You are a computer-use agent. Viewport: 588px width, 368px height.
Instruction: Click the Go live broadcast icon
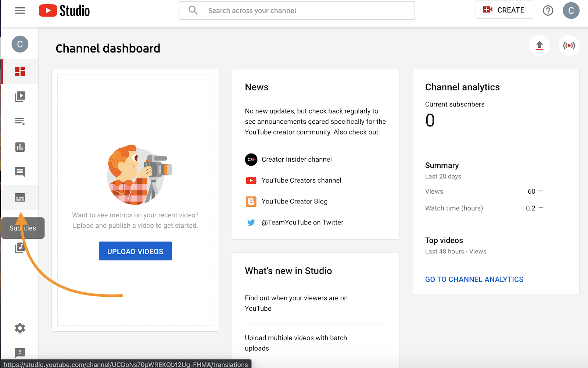(x=569, y=46)
